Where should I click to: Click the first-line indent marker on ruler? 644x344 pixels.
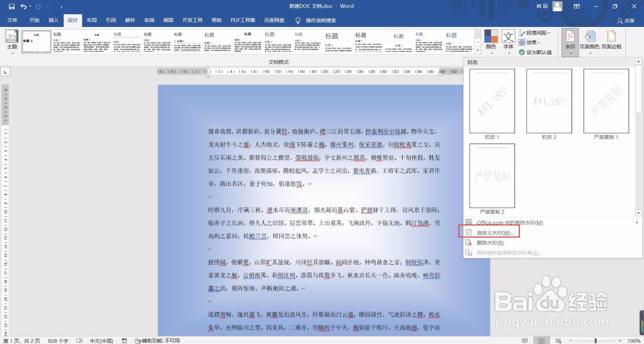click(208, 69)
